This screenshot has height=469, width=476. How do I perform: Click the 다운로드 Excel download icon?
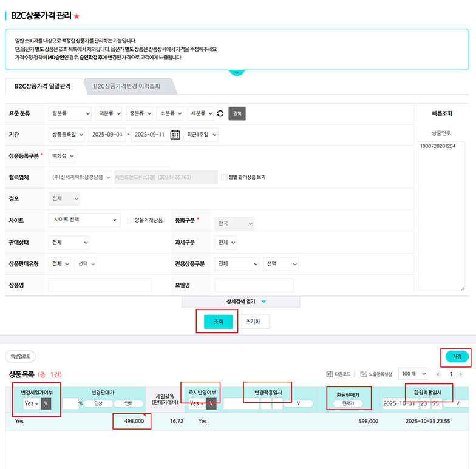point(330,374)
